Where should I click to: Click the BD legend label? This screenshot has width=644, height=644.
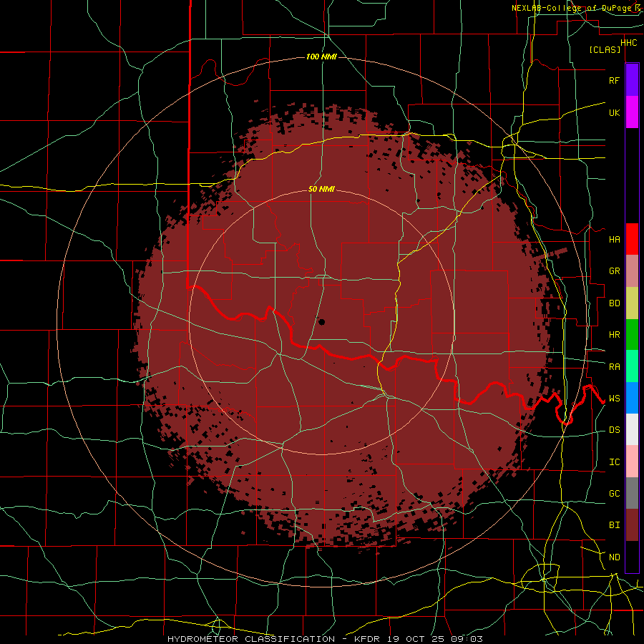pos(614,303)
